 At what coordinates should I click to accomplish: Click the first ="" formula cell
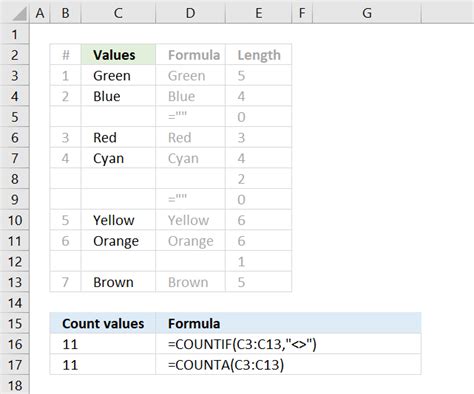(x=190, y=117)
